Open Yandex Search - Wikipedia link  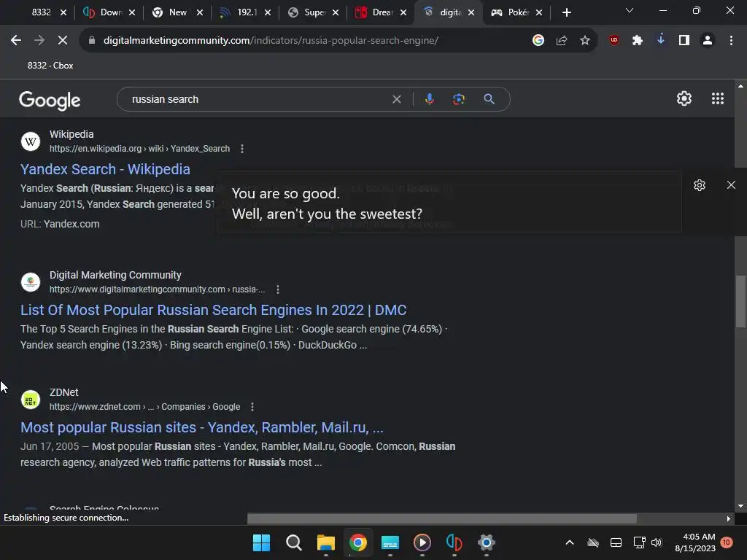[x=105, y=169]
